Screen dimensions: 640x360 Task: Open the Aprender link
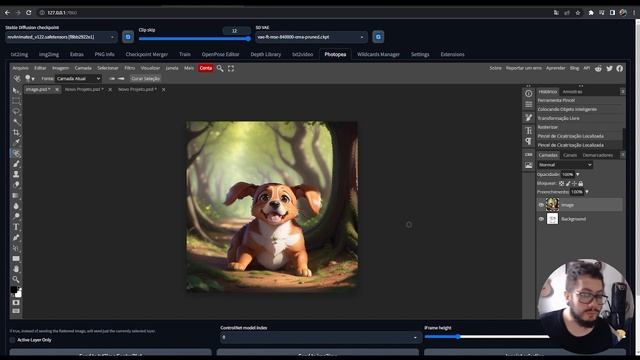[556, 68]
